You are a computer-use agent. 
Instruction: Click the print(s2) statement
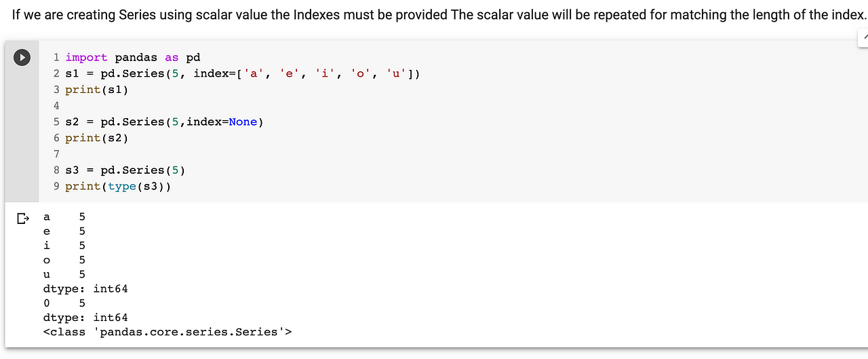[x=97, y=138]
